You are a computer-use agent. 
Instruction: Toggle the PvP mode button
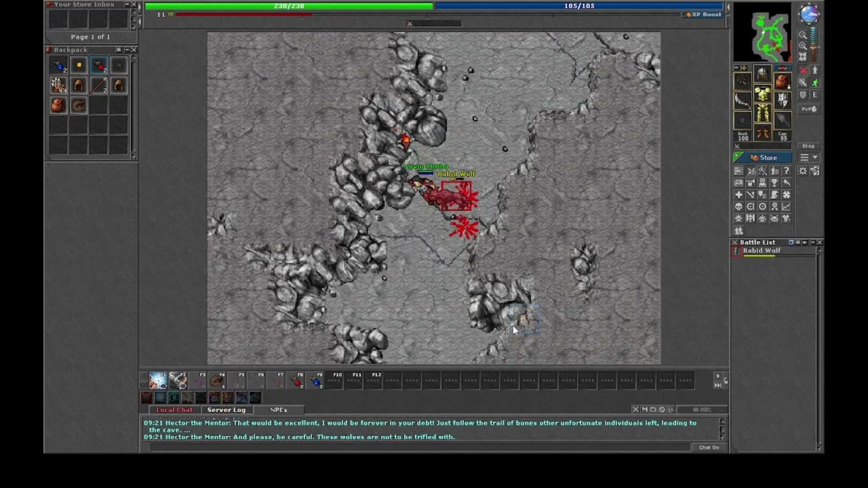[x=808, y=109]
